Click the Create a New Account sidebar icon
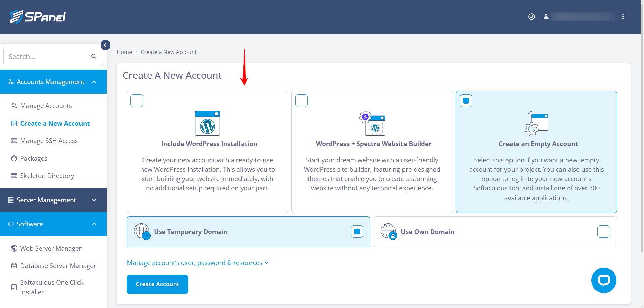Viewport: 644px width, 308px height. pyautogui.click(x=14, y=123)
